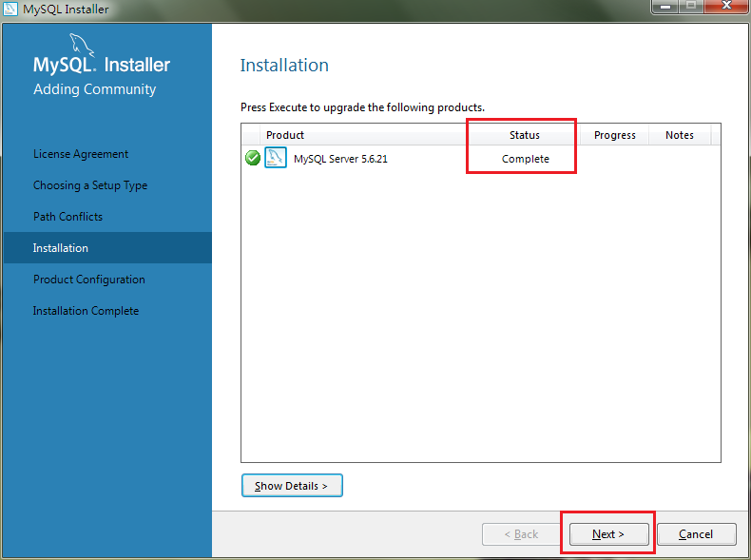Minimize the MySQL Installer window
The width and height of the screenshot is (751, 560).
click(x=664, y=7)
